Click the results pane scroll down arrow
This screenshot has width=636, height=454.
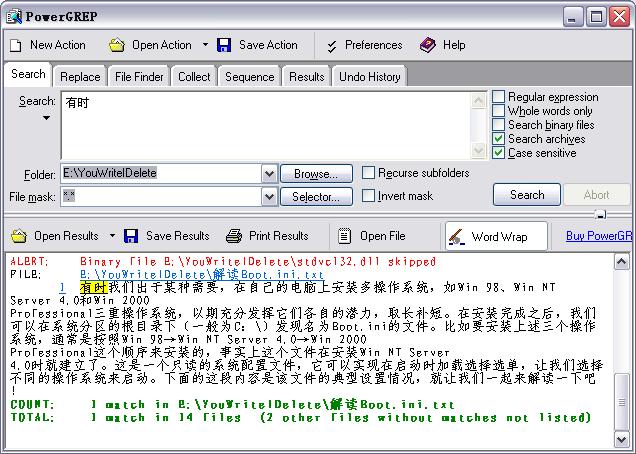(x=621, y=439)
